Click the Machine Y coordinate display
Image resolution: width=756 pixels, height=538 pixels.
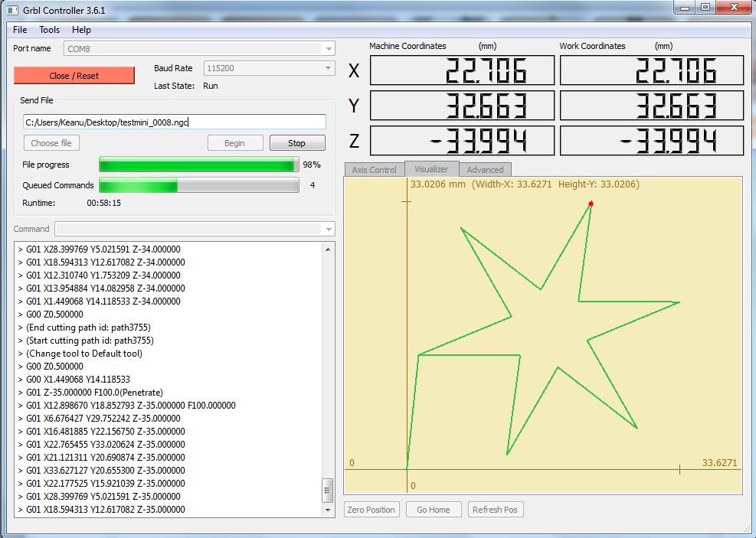point(462,106)
